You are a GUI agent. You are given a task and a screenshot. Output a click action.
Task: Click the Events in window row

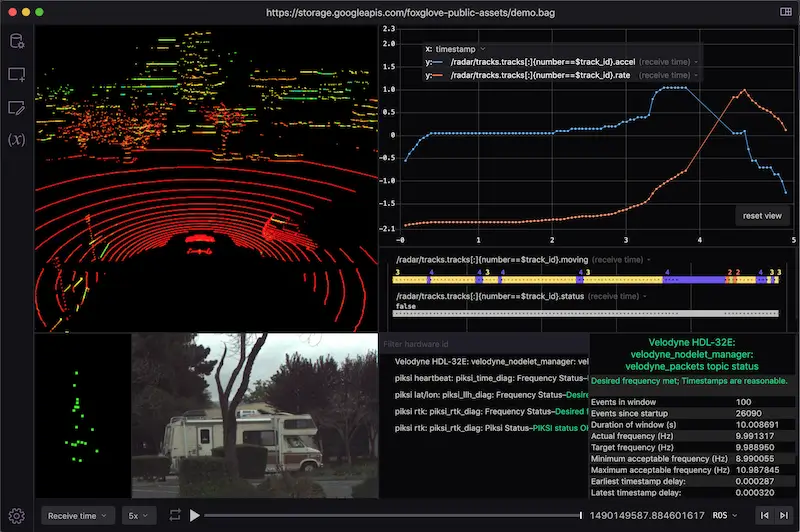click(x=692, y=402)
